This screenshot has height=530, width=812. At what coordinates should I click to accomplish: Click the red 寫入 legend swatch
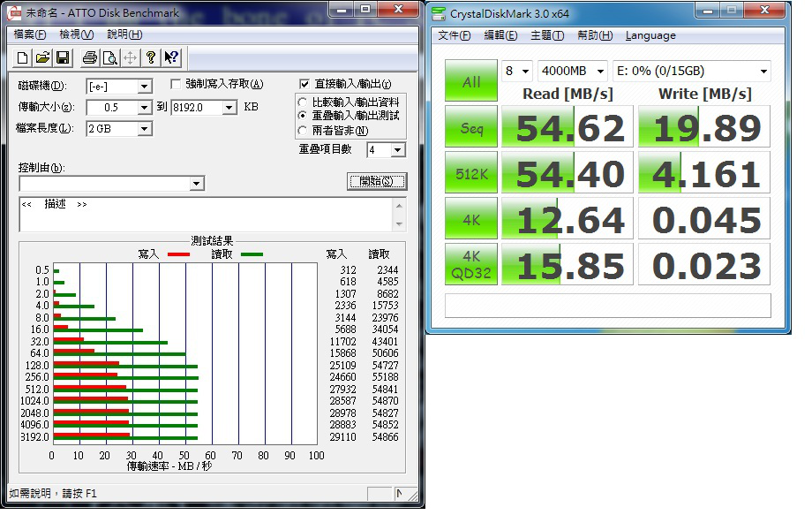tap(178, 254)
